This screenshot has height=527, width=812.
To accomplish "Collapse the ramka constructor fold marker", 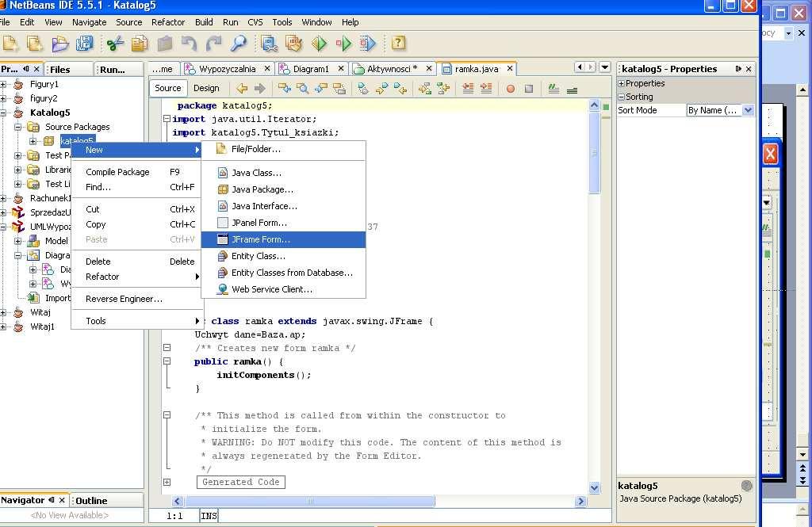I will pyautogui.click(x=167, y=361).
